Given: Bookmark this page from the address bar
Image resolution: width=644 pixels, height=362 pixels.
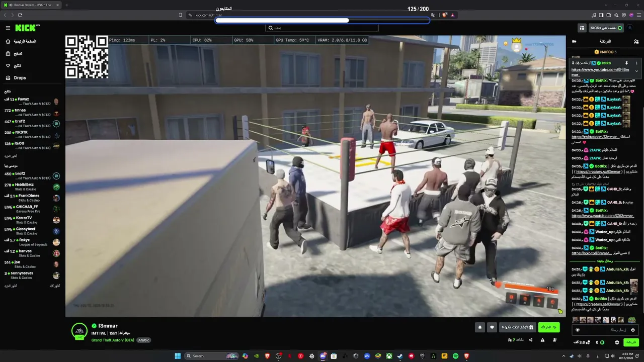Looking at the screenshot, I should click(x=181, y=15).
